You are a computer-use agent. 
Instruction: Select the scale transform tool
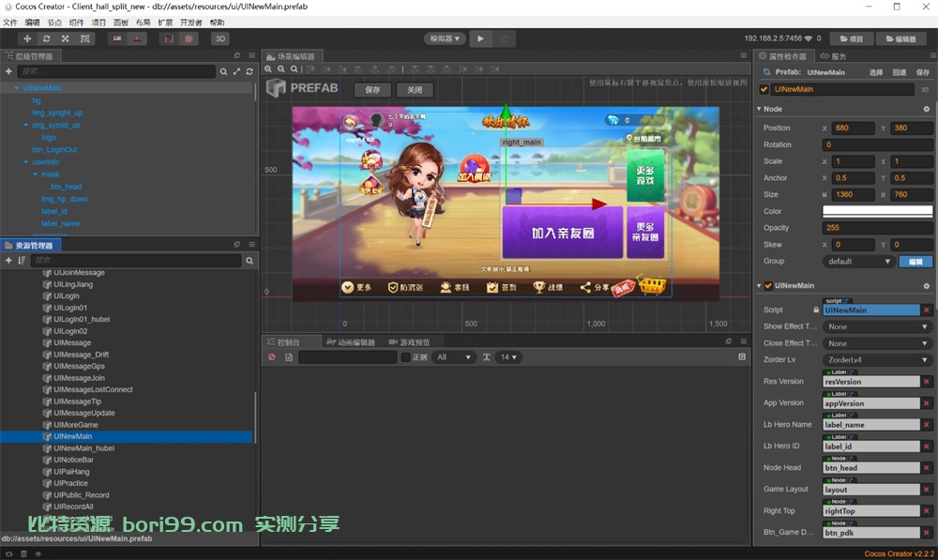click(66, 38)
